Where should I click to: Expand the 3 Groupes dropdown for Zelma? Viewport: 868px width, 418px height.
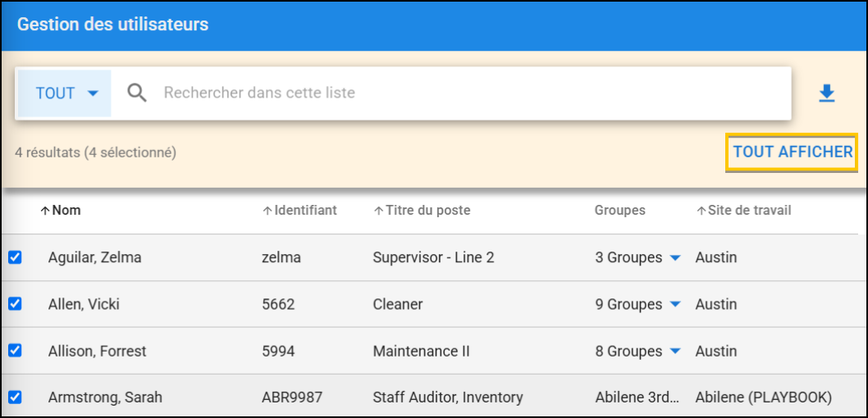674,258
